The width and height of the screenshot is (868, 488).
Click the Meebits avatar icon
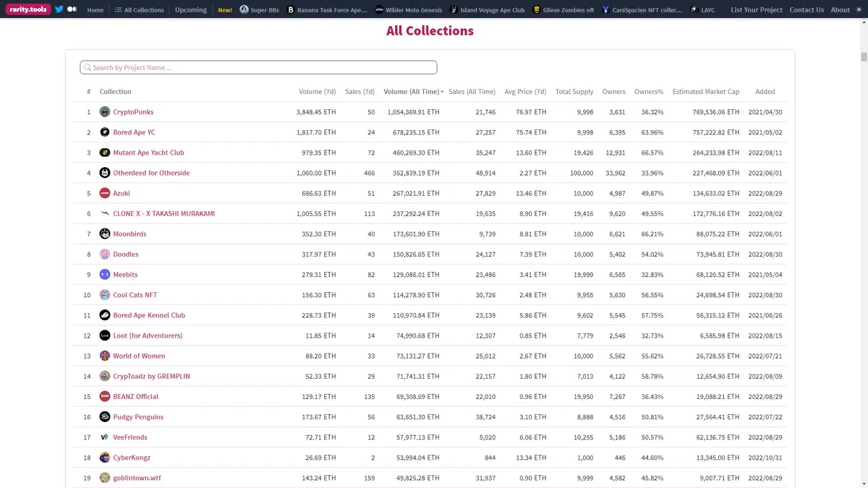(105, 275)
